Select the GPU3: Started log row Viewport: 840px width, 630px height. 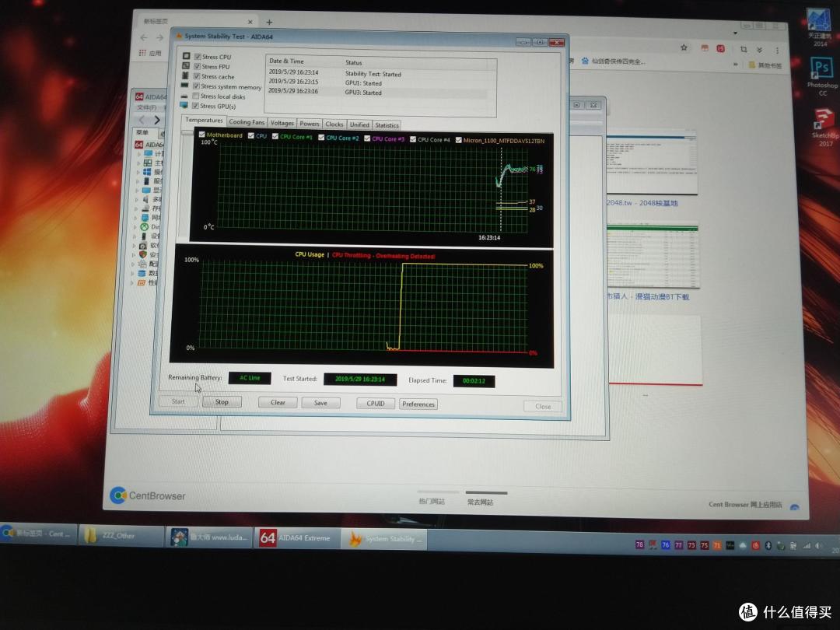click(378, 92)
